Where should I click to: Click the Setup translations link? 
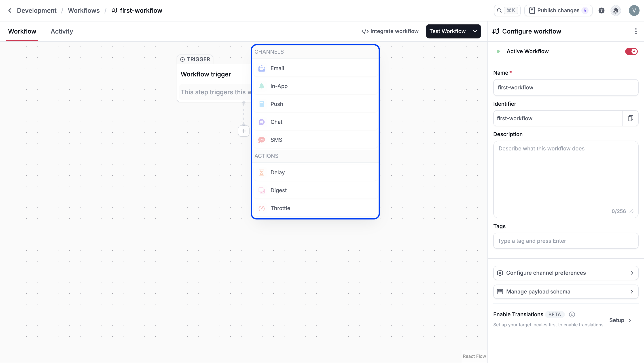tap(620, 320)
